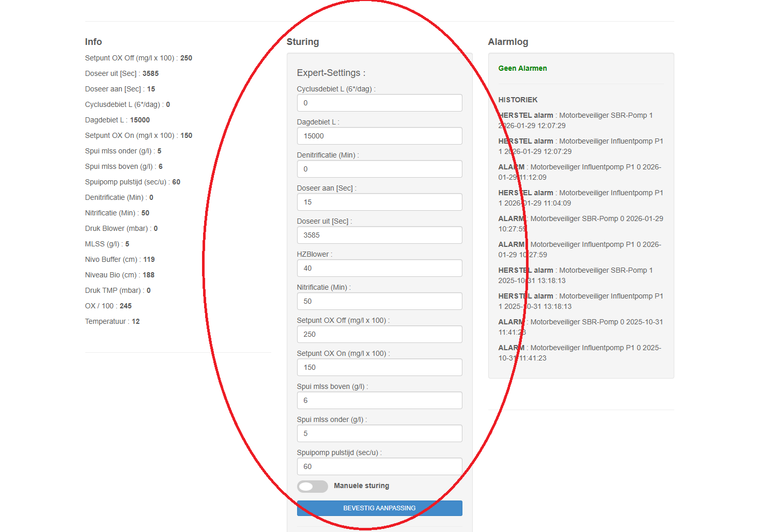
Task: Click the HZBlower input field
Action: coord(379,268)
